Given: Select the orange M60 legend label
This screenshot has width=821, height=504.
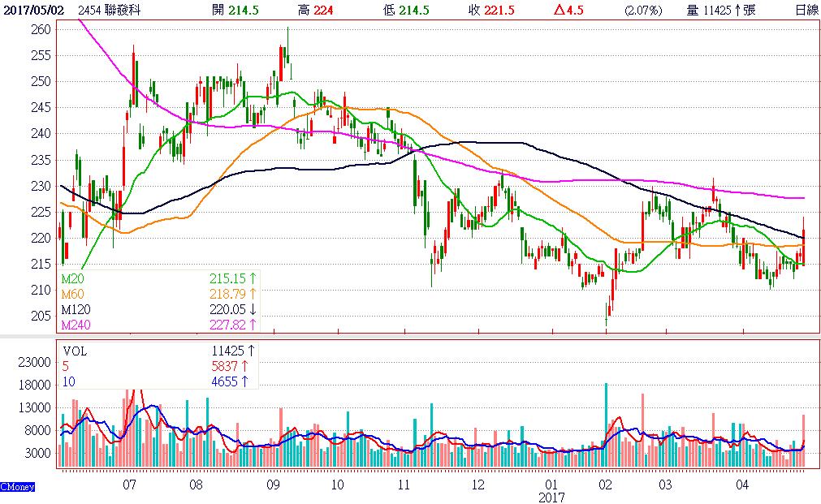Looking at the screenshot, I should coord(72,294).
